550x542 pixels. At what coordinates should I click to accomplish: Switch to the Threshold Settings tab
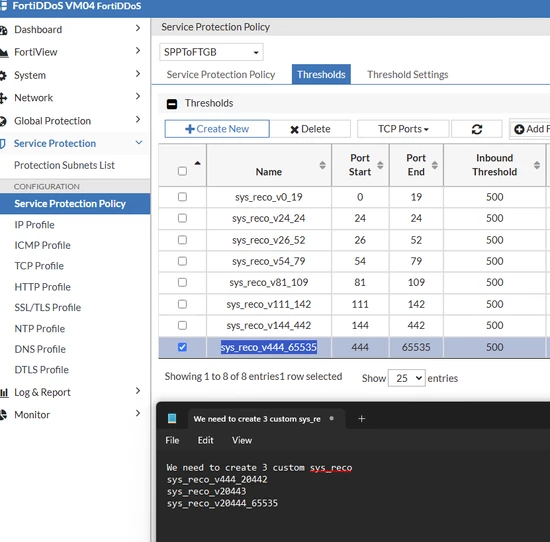tap(408, 74)
